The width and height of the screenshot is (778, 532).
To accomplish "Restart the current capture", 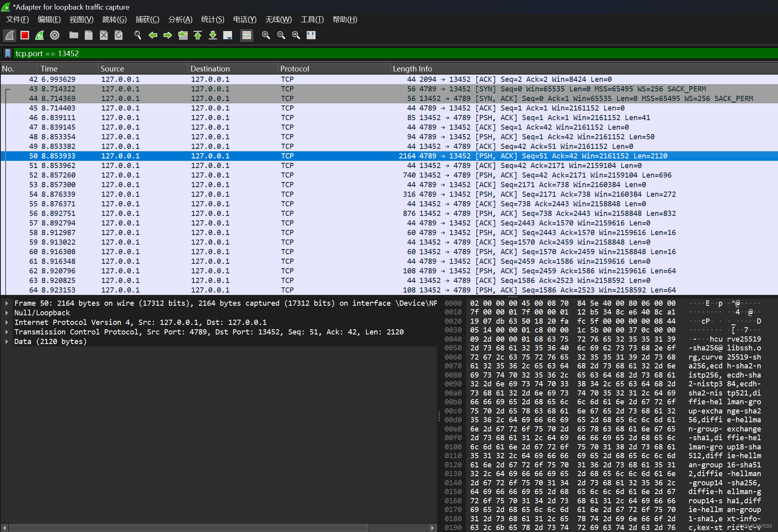I will [40, 35].
